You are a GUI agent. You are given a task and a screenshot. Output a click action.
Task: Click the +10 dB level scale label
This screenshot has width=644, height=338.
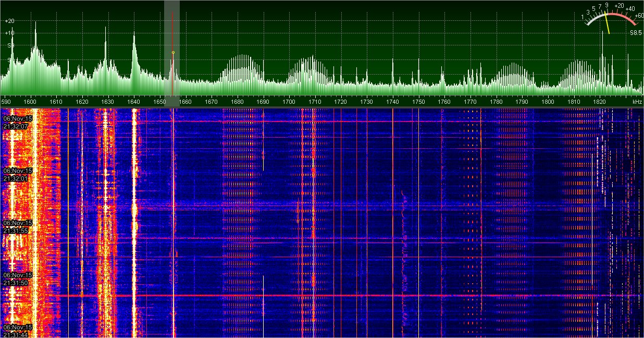point(9,33)
